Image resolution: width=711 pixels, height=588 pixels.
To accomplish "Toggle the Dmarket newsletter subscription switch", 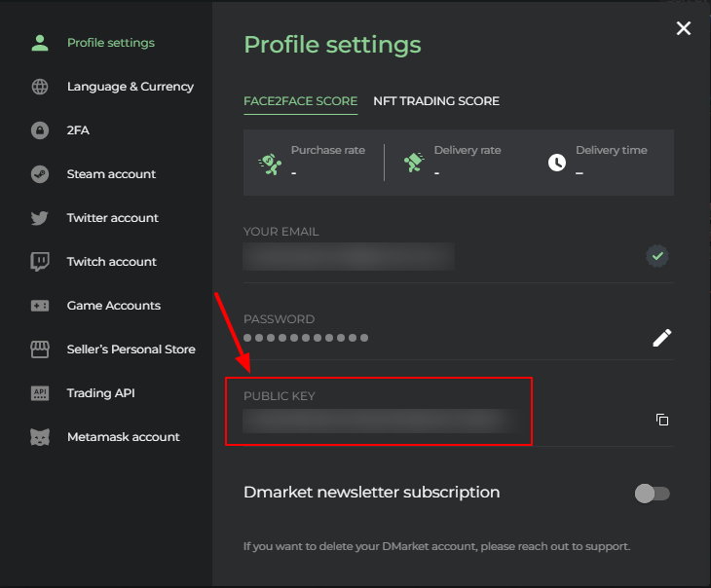I will pos(652,494).
